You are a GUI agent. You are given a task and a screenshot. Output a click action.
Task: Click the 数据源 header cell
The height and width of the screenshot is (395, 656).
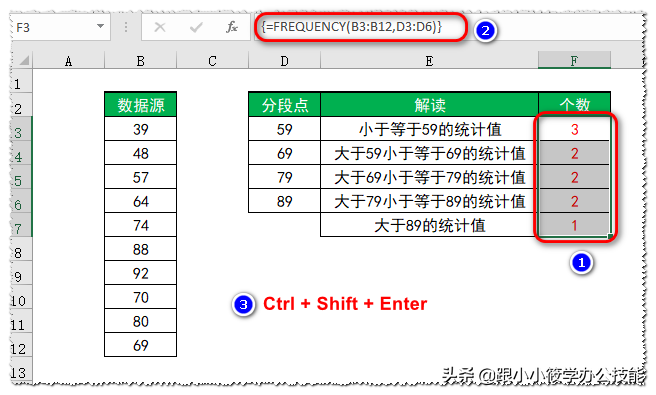coord(141,105)
